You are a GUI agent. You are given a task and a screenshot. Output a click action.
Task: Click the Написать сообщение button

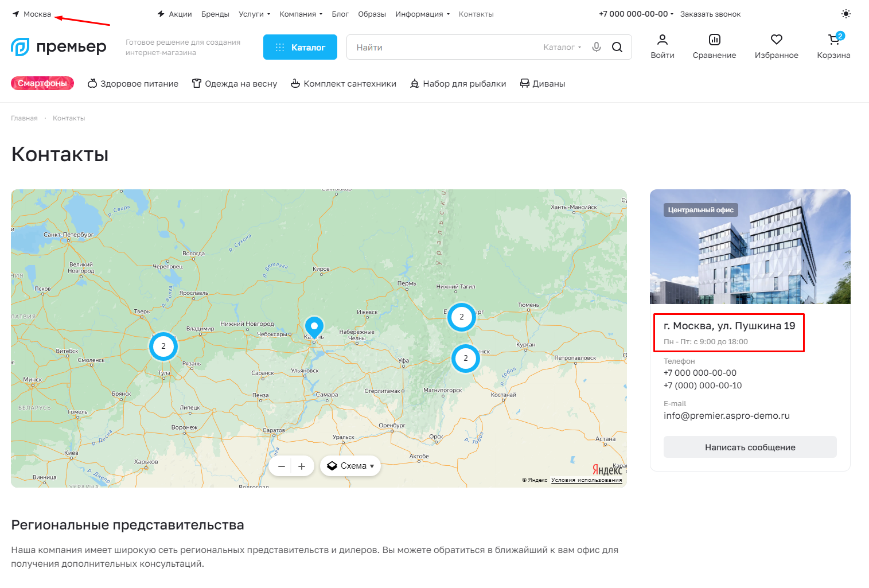pyautogui.click(x=750, y=447)
